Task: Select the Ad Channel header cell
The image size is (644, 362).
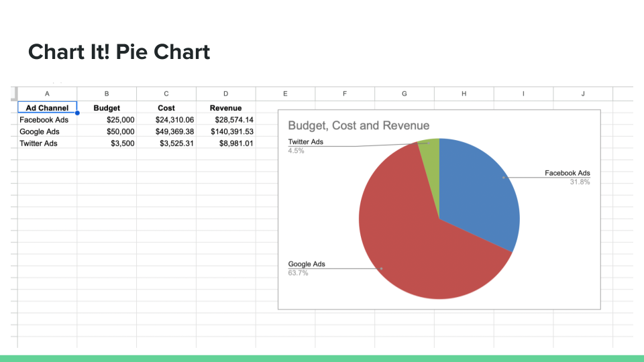Action: coord(47,107)
